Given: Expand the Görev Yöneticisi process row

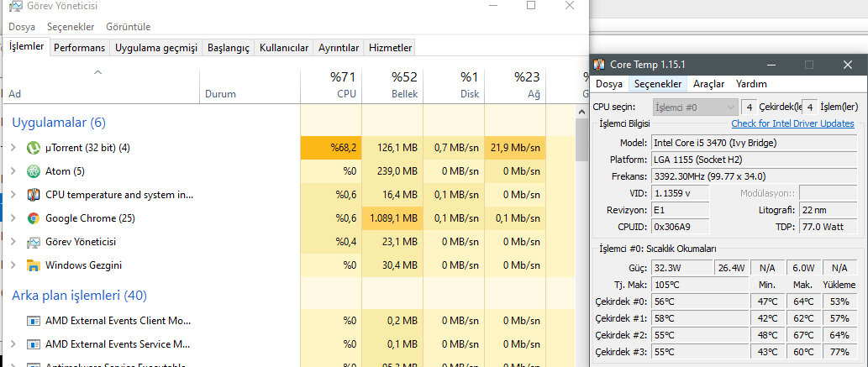Looking at the screenshot, I should pyautogui.click(x=13, y=242).
